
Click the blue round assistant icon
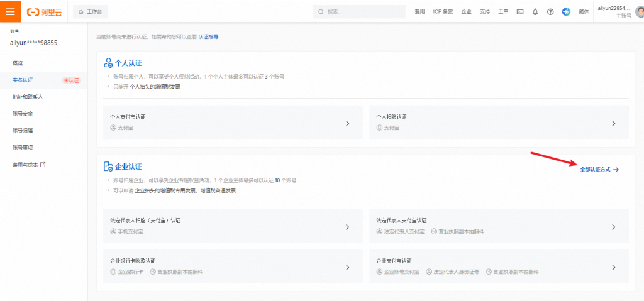point(566,12)
